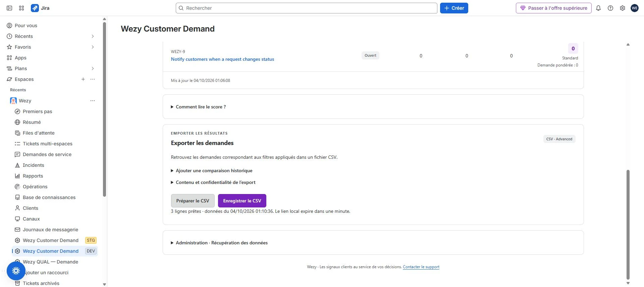Image resolution: width=644 pixels, height=287 pixels.
Task: Toggle the sidebar collapse icon
Action: click(9, 8)
